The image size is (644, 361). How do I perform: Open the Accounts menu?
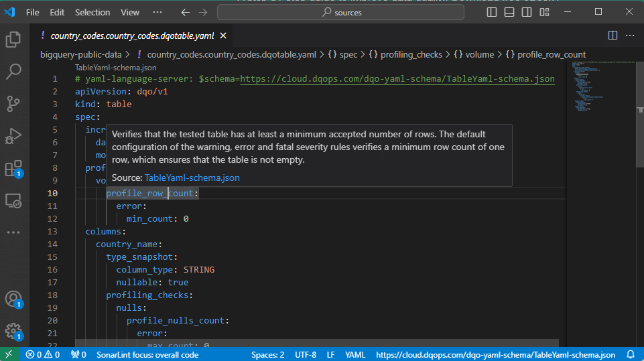(x=13, y=299)
